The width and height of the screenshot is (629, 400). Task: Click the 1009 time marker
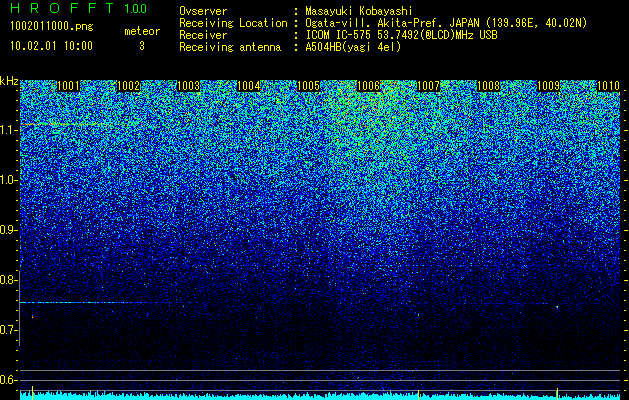click(548, 86)
